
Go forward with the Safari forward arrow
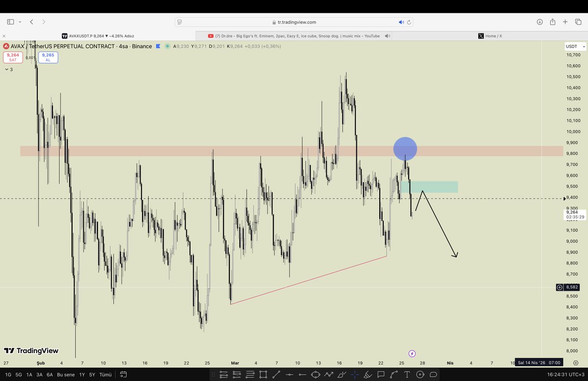point(44,22)
